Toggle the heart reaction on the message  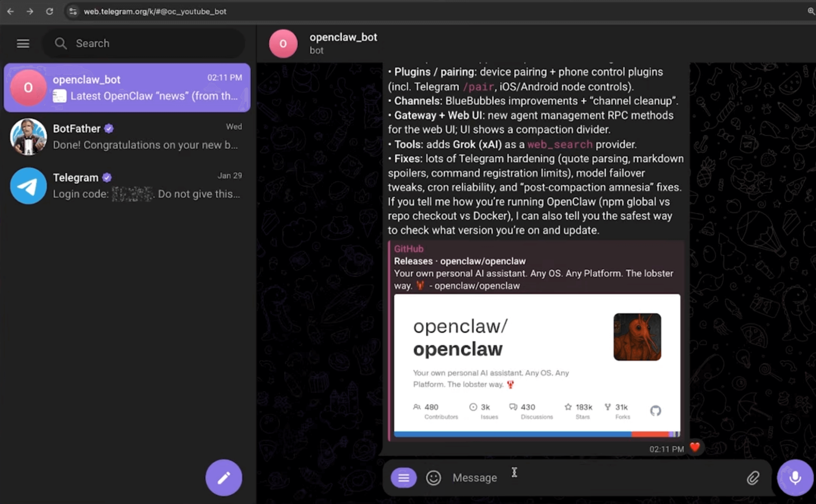coord(694,447)
